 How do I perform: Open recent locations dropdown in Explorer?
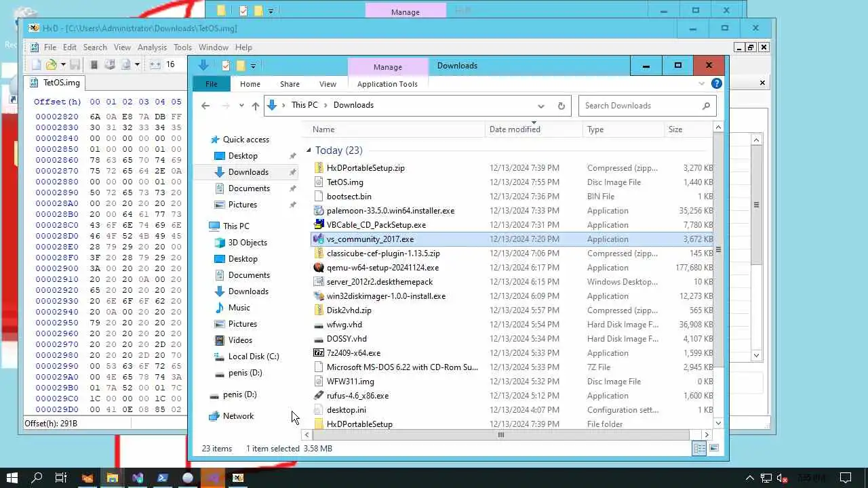(x=241, y=106)
